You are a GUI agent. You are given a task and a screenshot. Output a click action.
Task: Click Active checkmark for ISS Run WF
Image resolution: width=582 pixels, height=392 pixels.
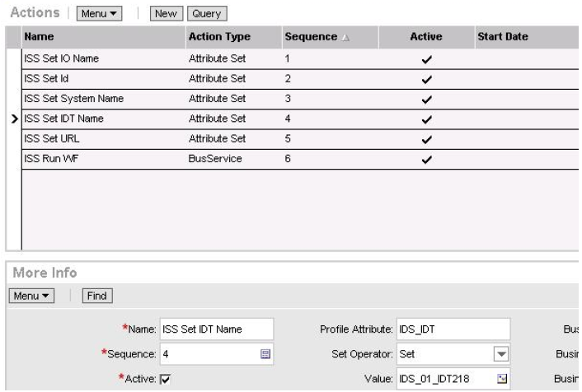click(x=425, y=158)
